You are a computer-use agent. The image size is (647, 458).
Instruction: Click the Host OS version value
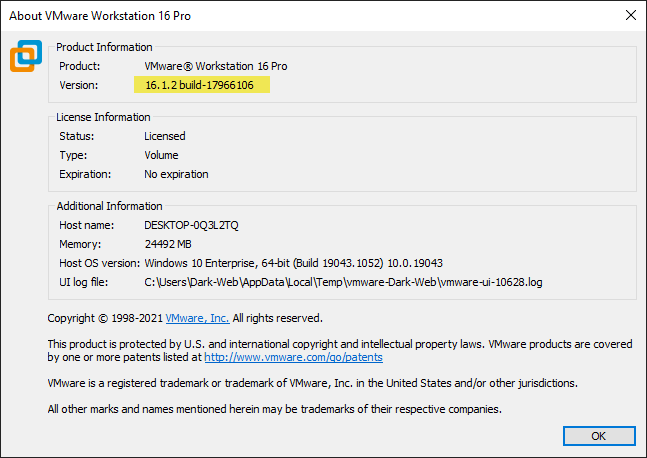pos(293,263)
